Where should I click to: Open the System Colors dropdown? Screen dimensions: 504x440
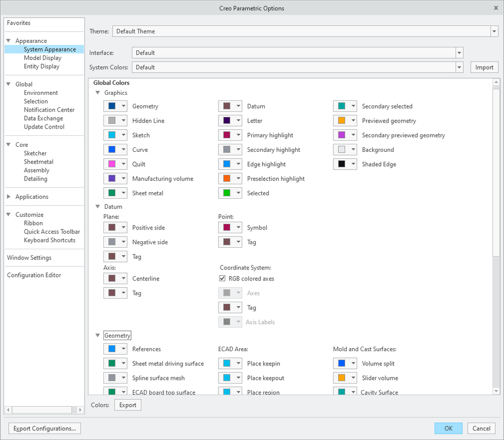[x=459, y=67]
